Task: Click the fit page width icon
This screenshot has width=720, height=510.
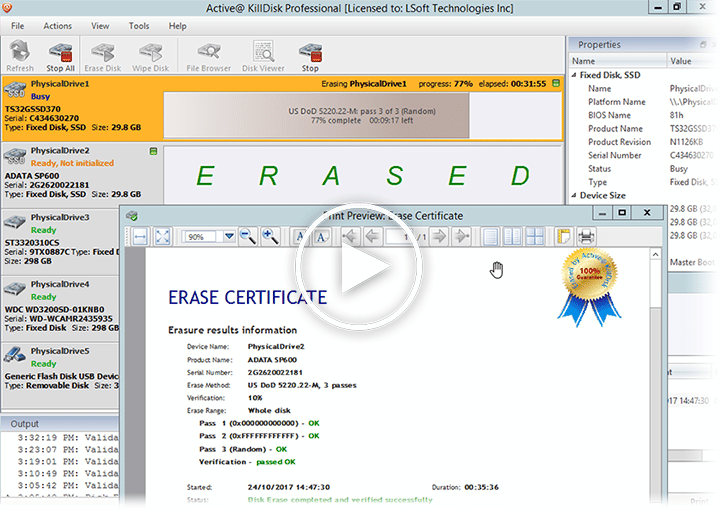Action: click(x=140, y=237)
